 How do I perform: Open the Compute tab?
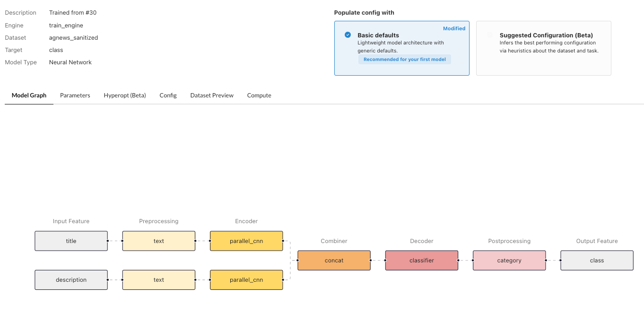point(259,96)
